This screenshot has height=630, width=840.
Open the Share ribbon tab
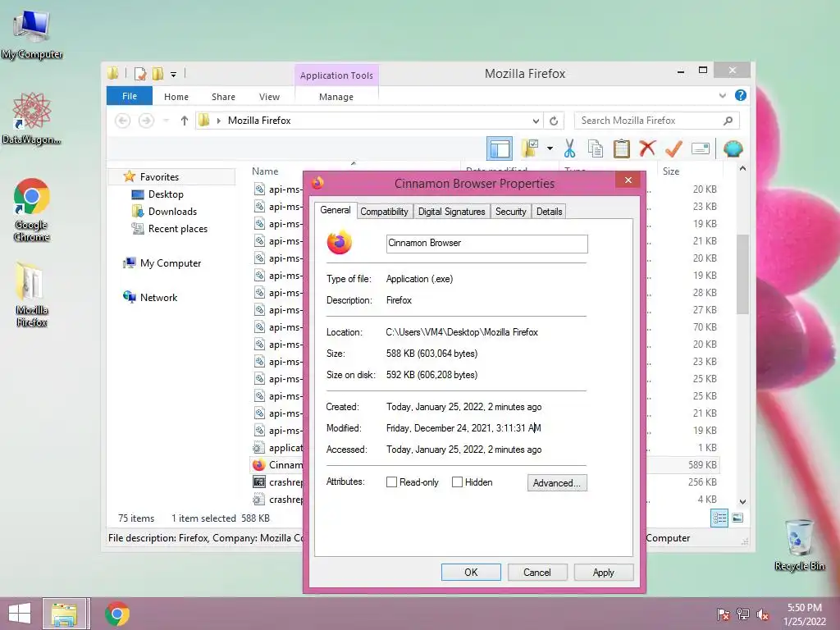(223, 97)
